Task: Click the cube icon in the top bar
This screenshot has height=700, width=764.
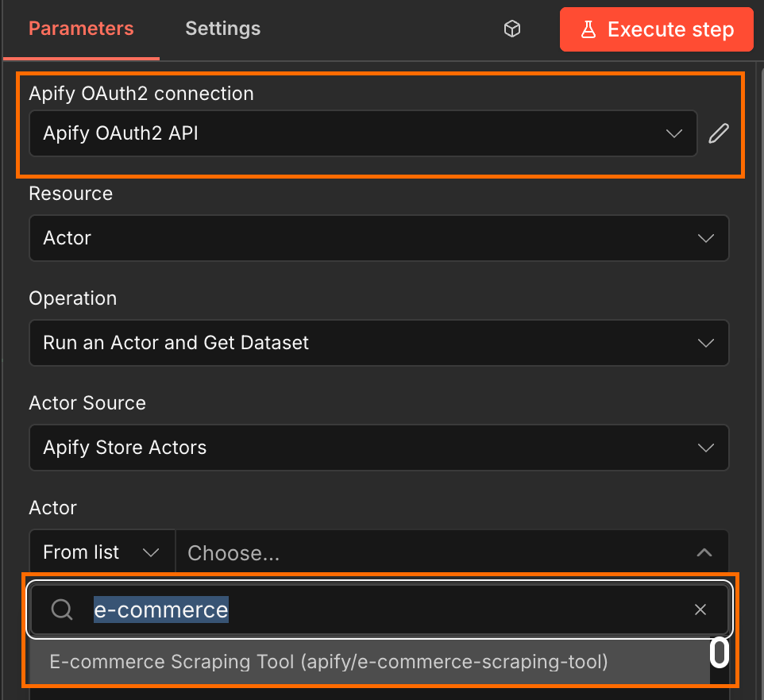Action: 511,29
